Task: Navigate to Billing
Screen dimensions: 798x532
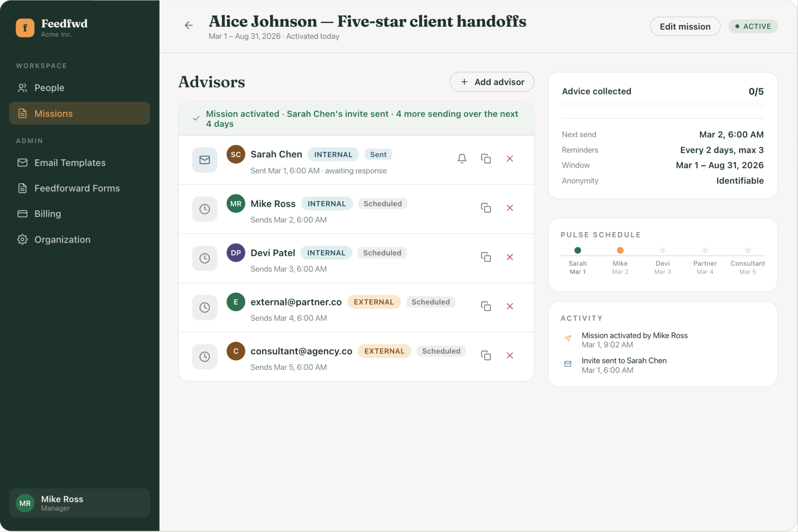Action: point(79,214)
